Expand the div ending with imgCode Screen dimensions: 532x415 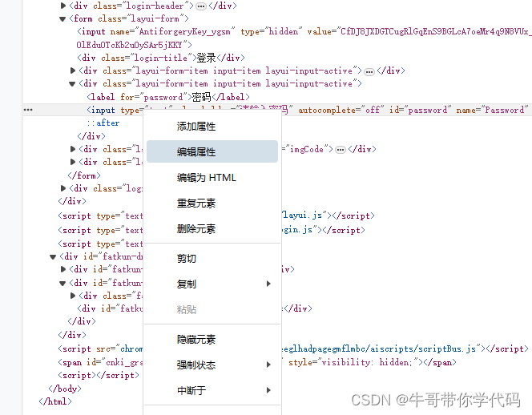(73, 149)
